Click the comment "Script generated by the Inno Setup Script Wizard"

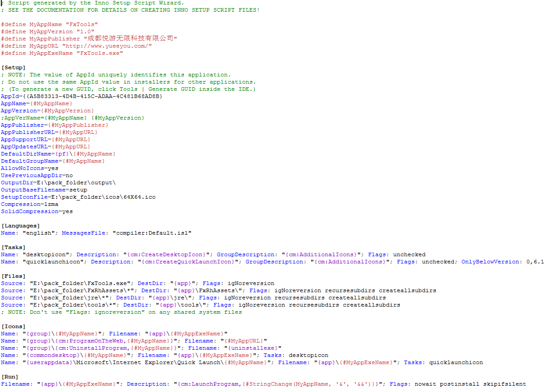tap(93, 3)
